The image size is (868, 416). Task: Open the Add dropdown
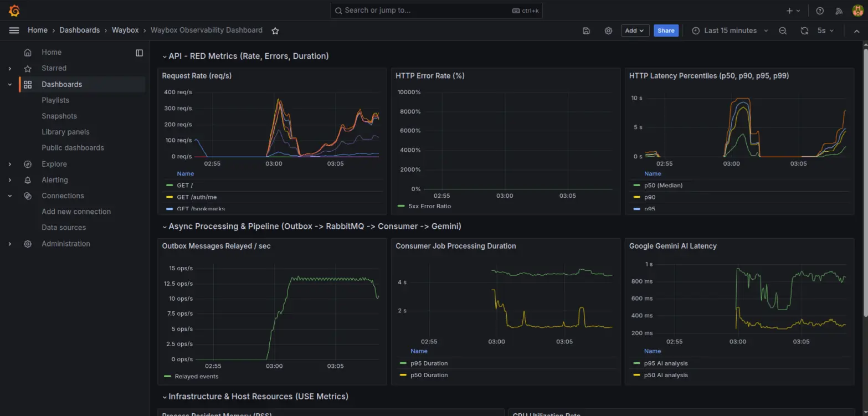pos(634,31)
